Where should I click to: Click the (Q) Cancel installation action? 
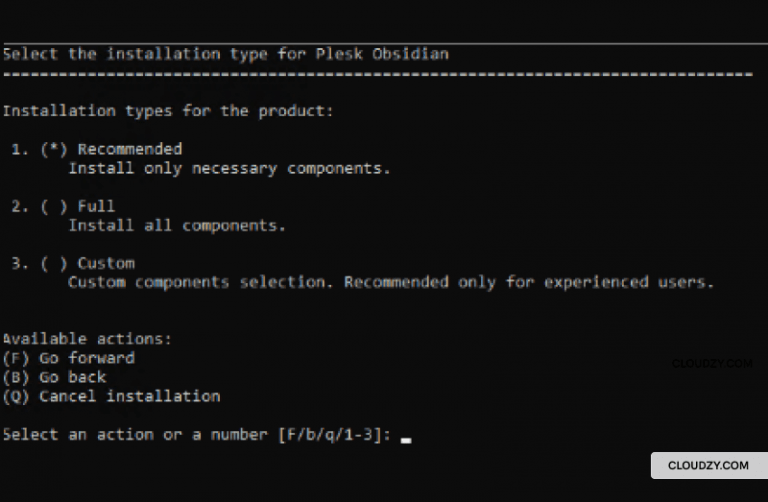click(112, 396)
